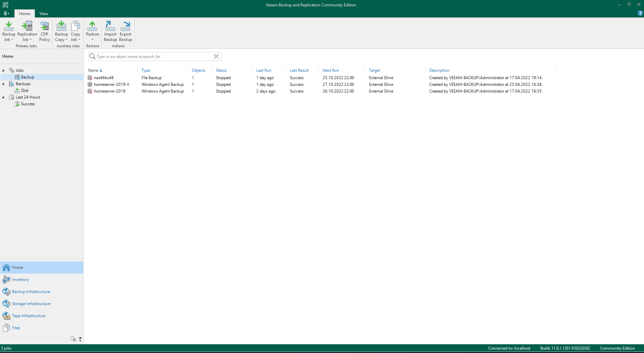The width and height of the screenshot is (644, 353).
Task: Click the search magnifier icon
Action: tap(92, 56)
